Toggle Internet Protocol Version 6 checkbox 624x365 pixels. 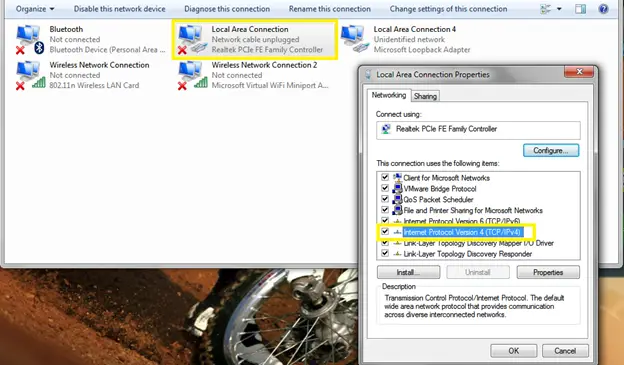click(385, 220)
